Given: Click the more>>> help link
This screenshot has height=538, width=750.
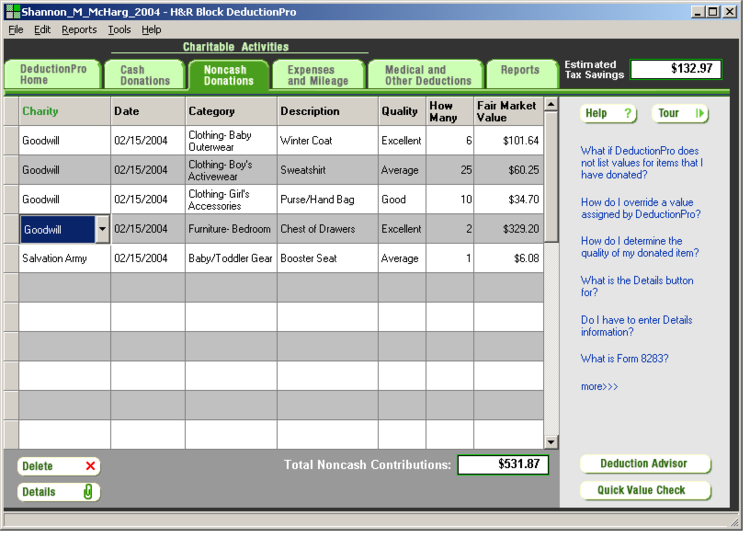Looking at the screenshot, I should coord(599,386).
